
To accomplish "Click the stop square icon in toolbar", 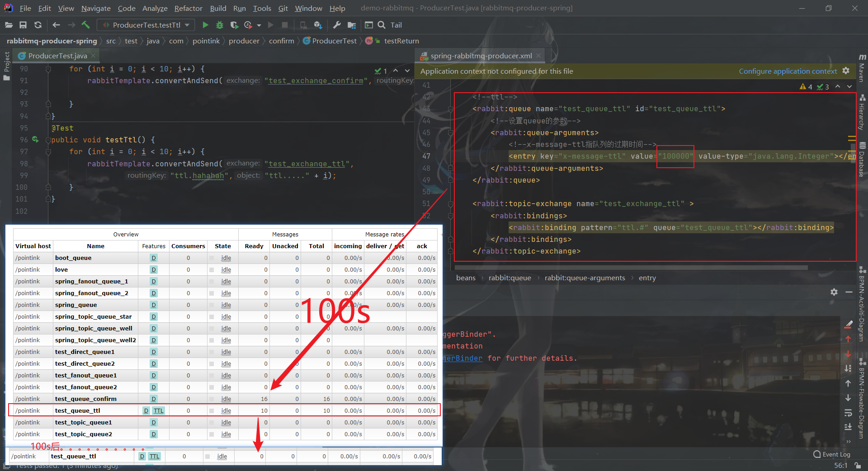I will tap(285, 25).
